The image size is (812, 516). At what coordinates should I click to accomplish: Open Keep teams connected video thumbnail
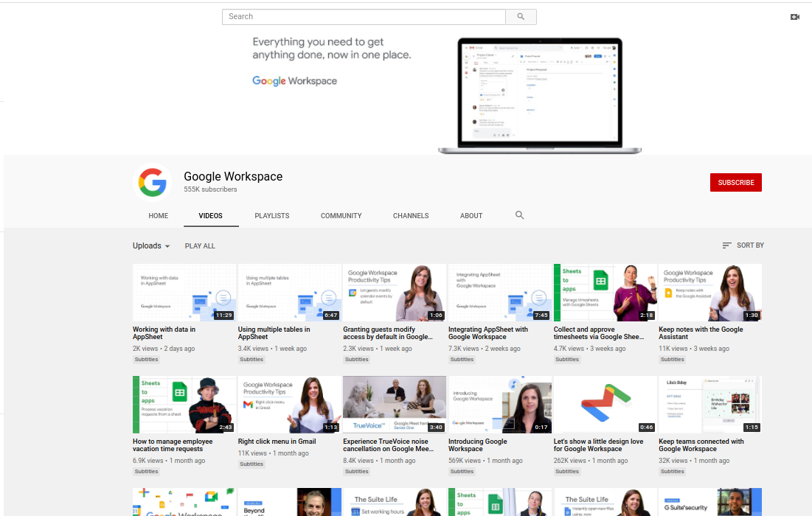pyautogui.click(x=710, y=405)
